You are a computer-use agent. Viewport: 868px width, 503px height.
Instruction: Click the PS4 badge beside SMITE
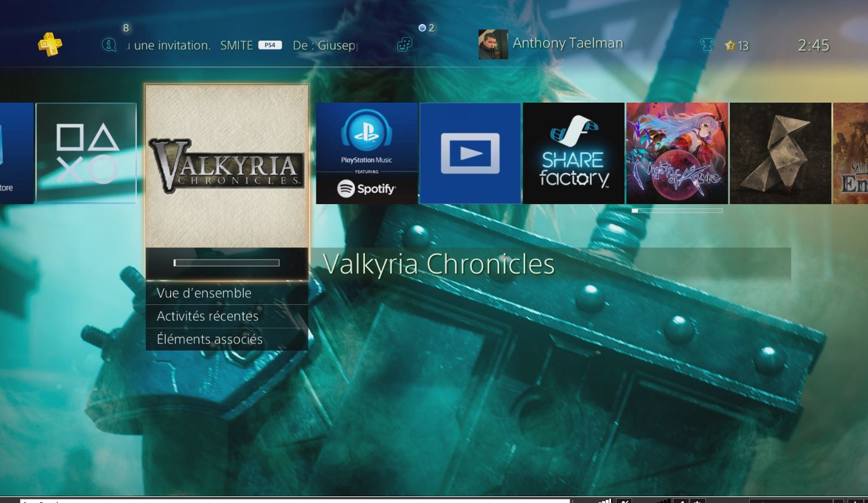[x=270, y=46]
